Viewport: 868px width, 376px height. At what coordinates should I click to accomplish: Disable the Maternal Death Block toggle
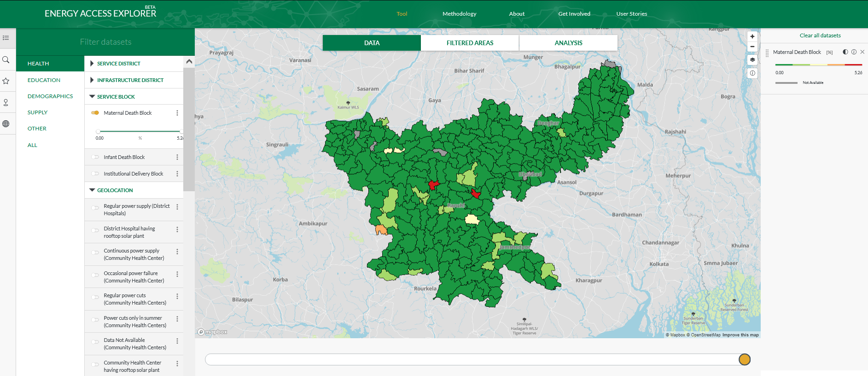coord(95,113)
